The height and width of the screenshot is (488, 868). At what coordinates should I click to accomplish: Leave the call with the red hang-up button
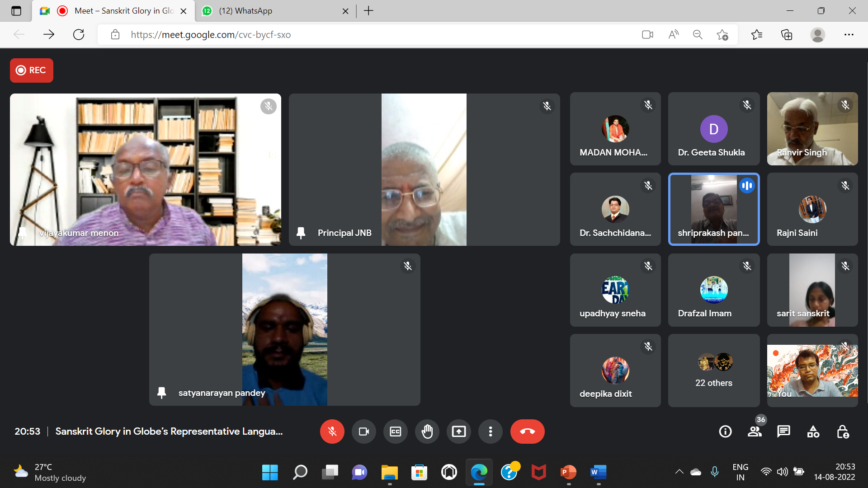pyautogui.click(x=527, y=432)
